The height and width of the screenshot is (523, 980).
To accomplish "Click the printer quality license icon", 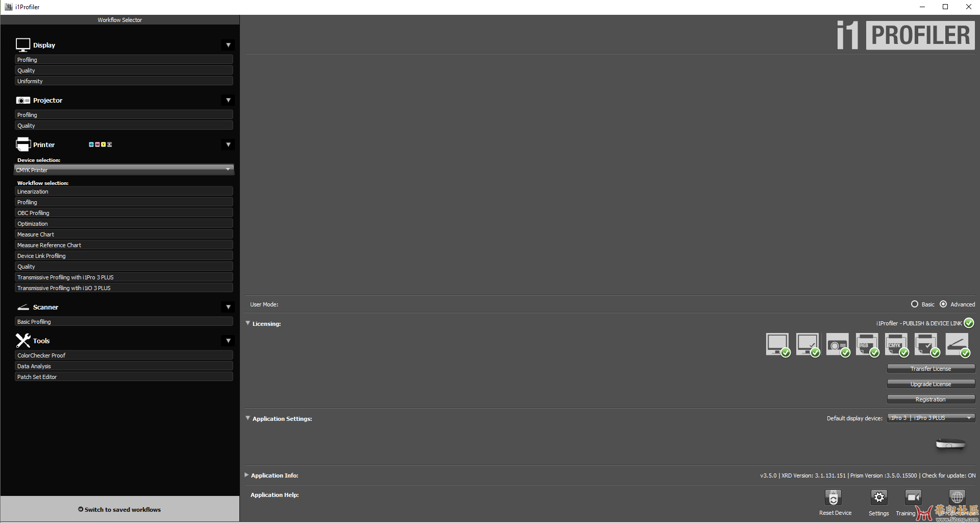I will coord(927,345).
